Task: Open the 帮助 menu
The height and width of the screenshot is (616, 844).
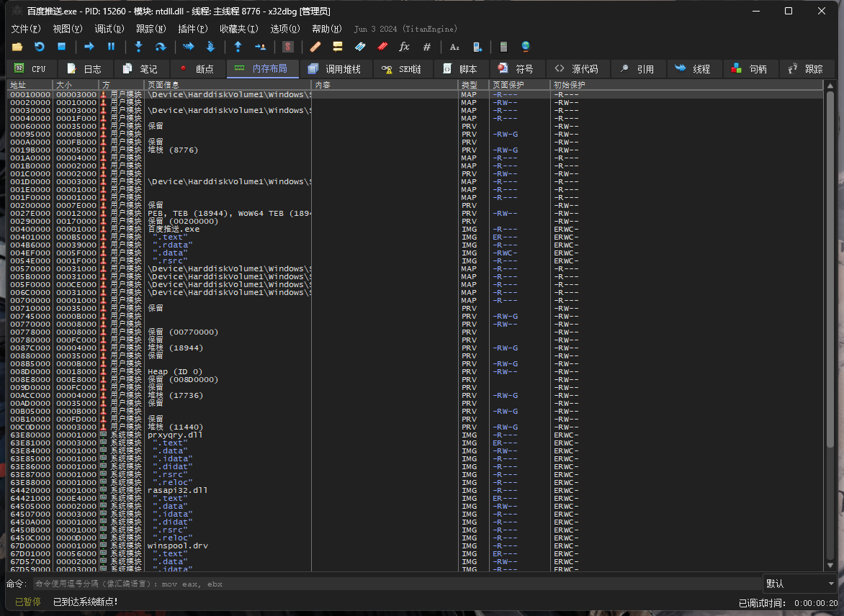Action: 327,29
